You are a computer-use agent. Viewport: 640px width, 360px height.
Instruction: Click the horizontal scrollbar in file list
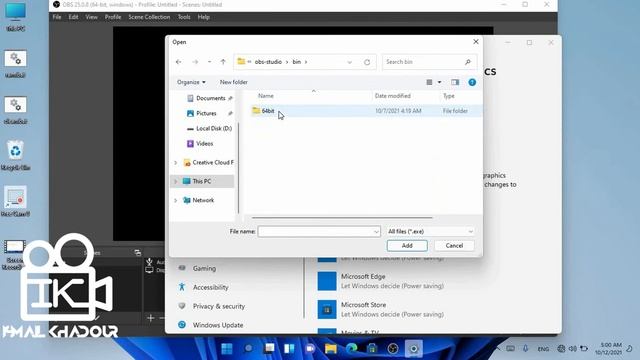point(342,218)
